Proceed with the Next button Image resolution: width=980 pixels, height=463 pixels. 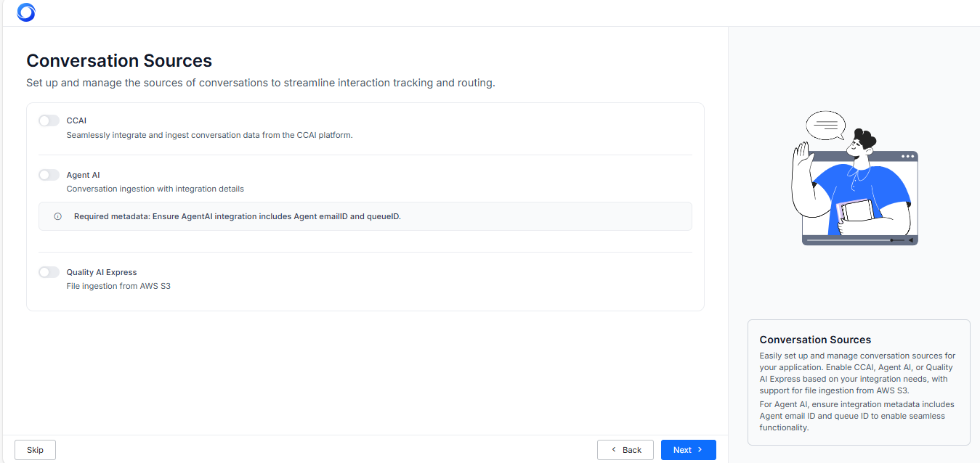click(x=688, y=450)
